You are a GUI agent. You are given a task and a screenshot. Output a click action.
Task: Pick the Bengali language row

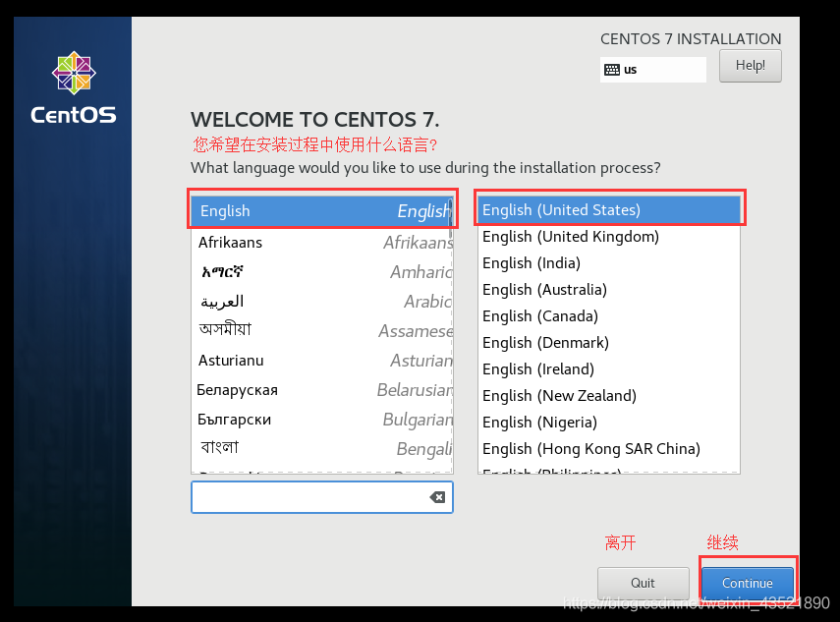(321, 448)
